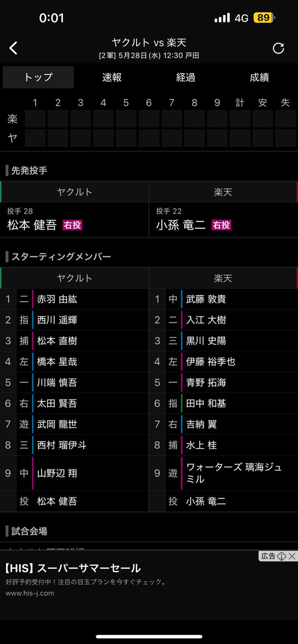Tap the スターティングメンバー section header
Screen dimensions: 298x644
click(x=61, y=257)
